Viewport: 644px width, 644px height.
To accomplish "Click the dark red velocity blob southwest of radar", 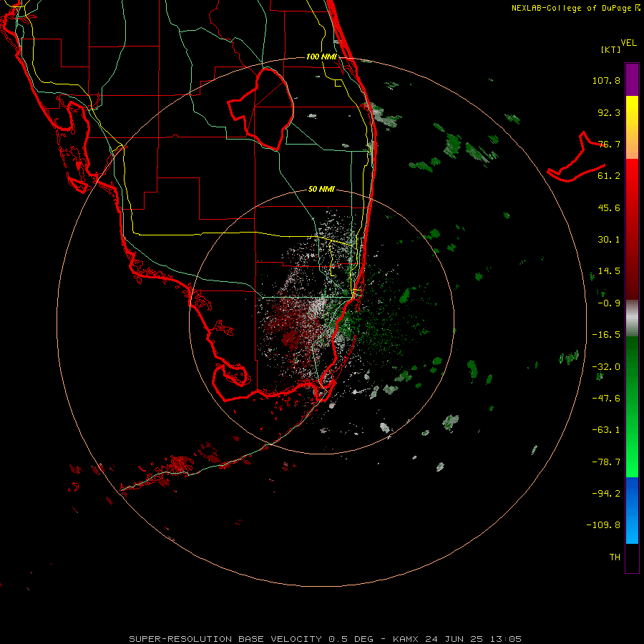I will click(291, 339).
